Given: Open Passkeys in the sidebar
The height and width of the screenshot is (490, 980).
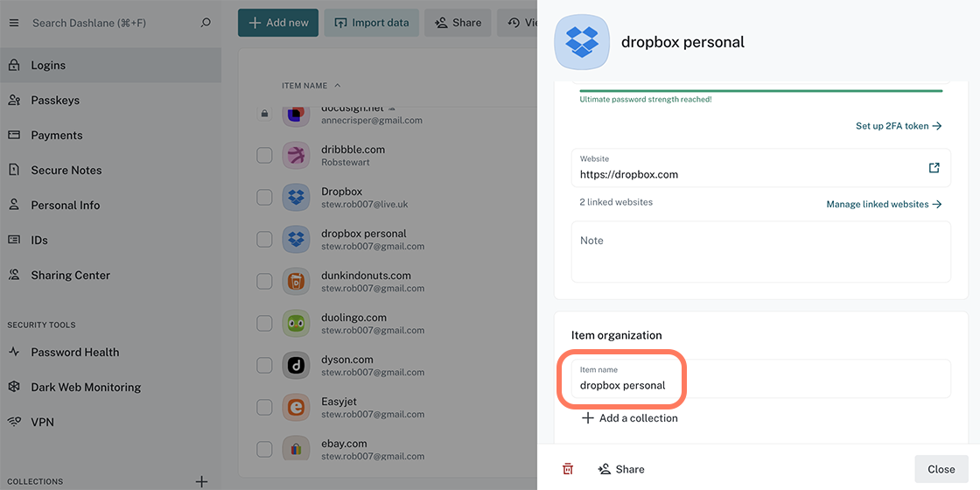Looking at the screenshot, I should click(55, 100).
